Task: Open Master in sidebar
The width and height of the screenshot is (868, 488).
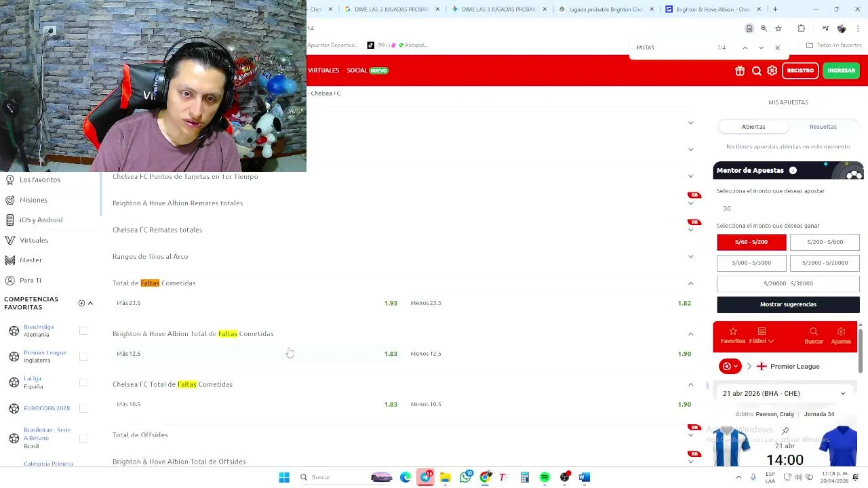Action: [x=31, y=260]
